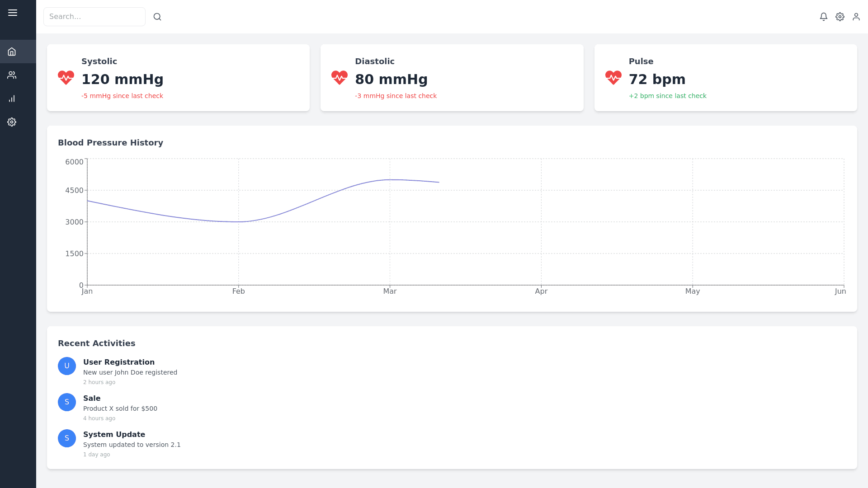Open the hamburger menu in sidebar

[13, 13]
